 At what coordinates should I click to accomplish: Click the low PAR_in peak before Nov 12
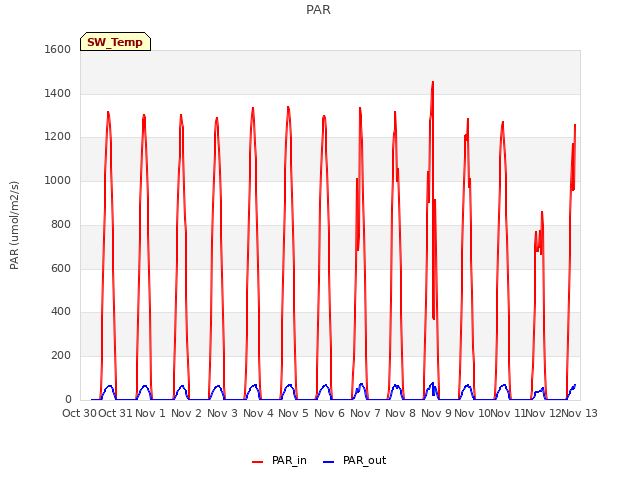click(x=542, y=213)
